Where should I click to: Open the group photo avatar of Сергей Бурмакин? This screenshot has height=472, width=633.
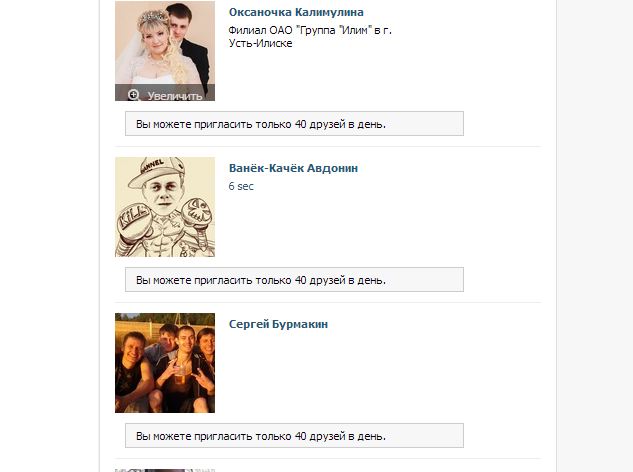(165, 363)
